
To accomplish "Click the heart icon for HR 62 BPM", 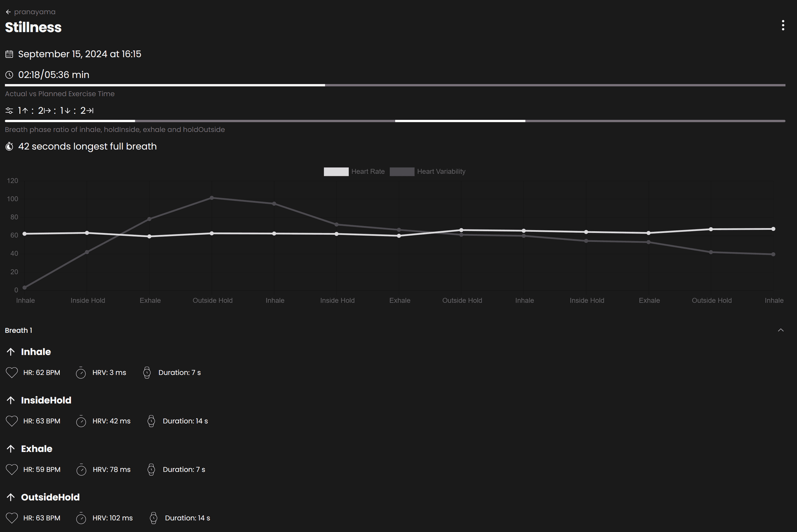I will point(12,373).
